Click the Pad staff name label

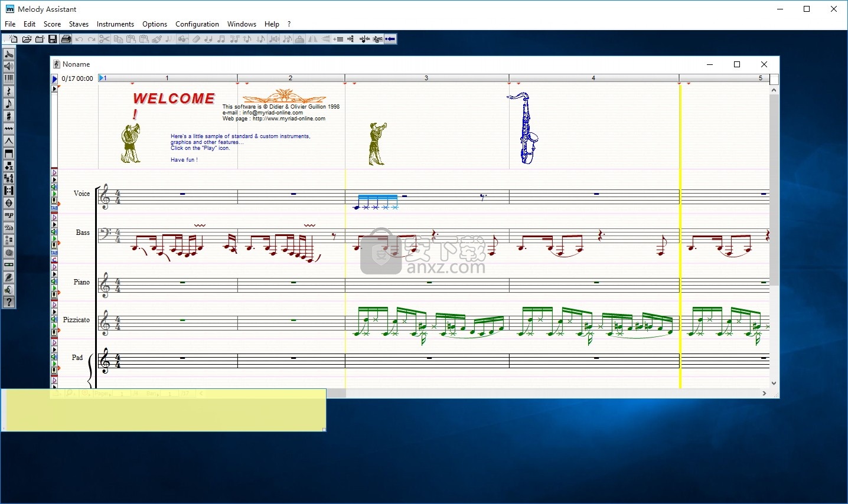click(x=77, y=358)
